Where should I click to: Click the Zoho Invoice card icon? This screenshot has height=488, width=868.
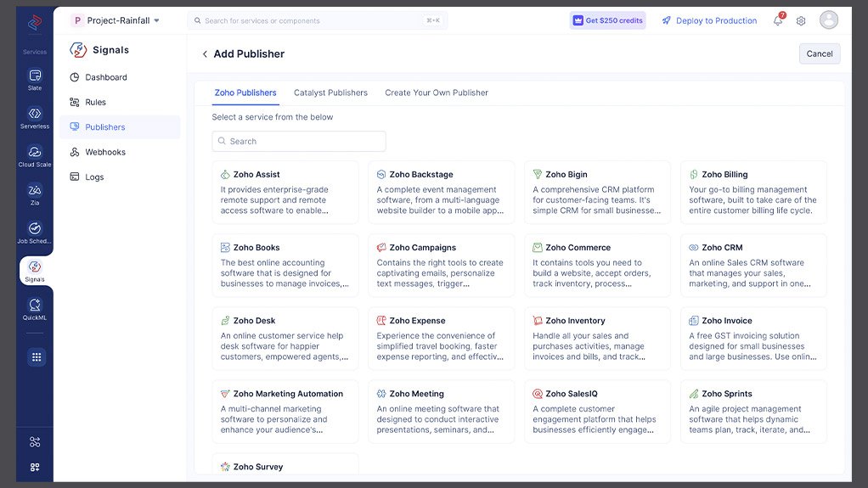coord(694,320)
